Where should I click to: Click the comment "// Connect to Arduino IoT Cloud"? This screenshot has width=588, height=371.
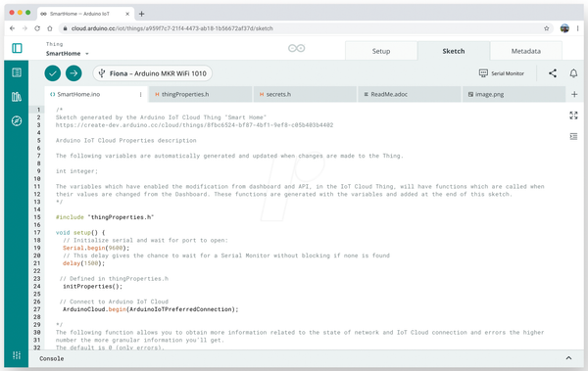tap(114, 301)
